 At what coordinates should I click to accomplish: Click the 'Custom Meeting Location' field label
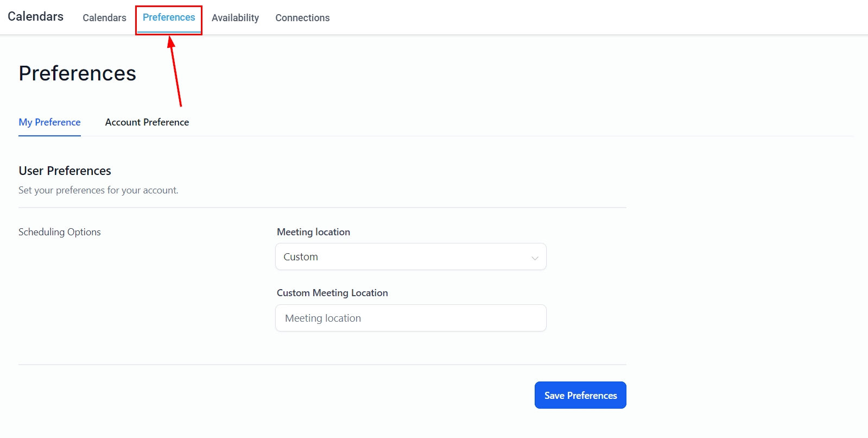point(332,293)
